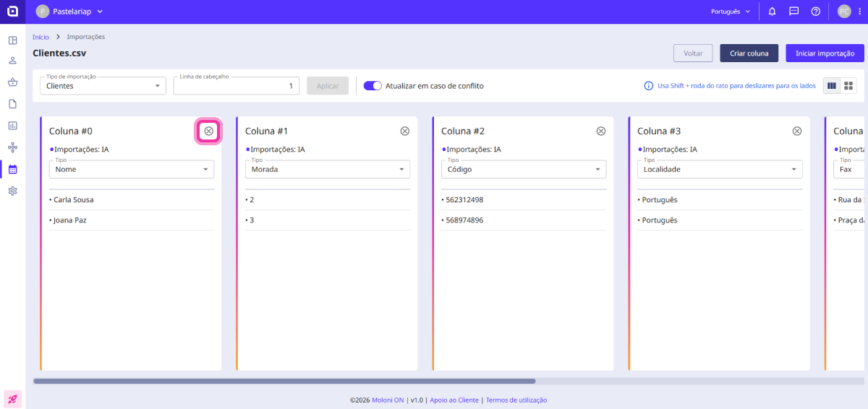Open Tipo dropdown showing Nome
Viewport: 868px width, 409px height.
(x=132, y=169)
